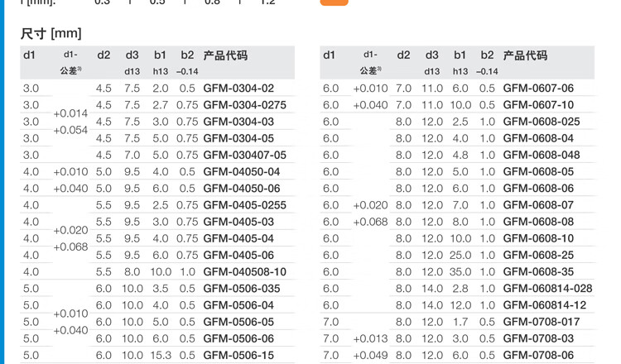Click product code GFM-0708-06
Screen dimensions: 621x364
pyautogui.click(x=538, y=356)
